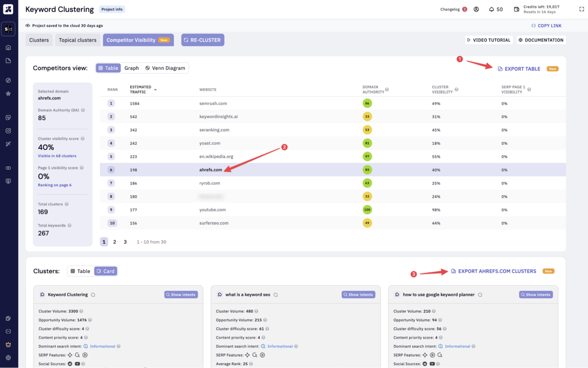Click EXPORT AHREFS.COM CLUSTERS link

(493, 271)
